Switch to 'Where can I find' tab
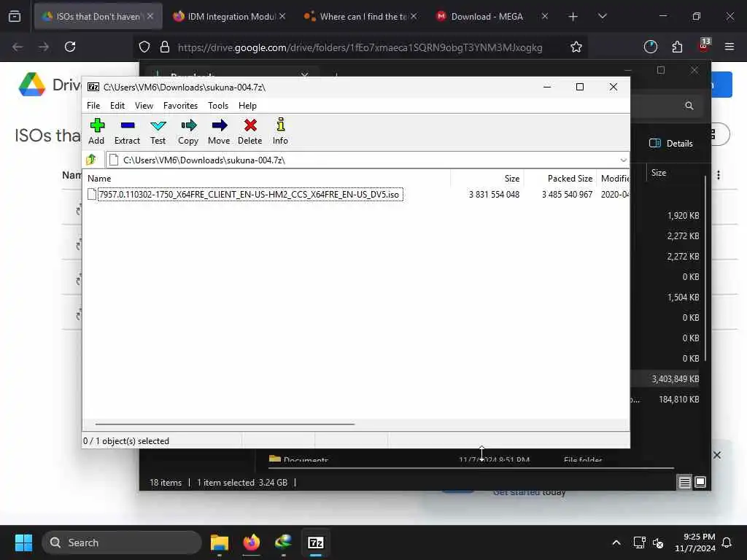 (x=360, y=16)
